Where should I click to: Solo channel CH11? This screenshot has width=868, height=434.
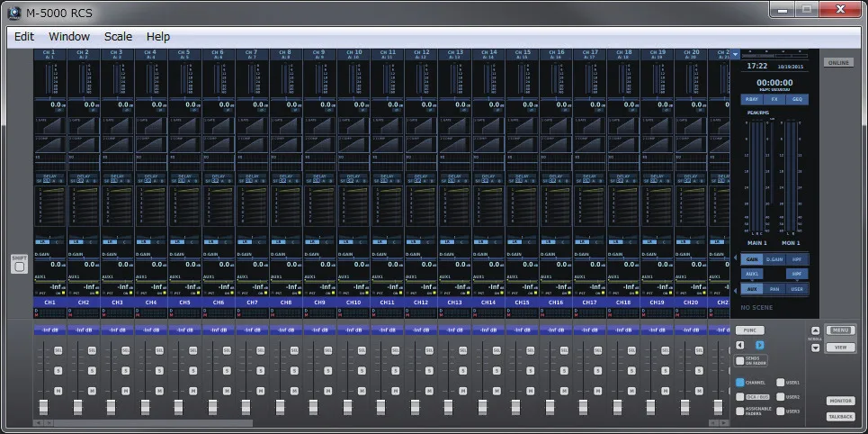coord(396,370)
